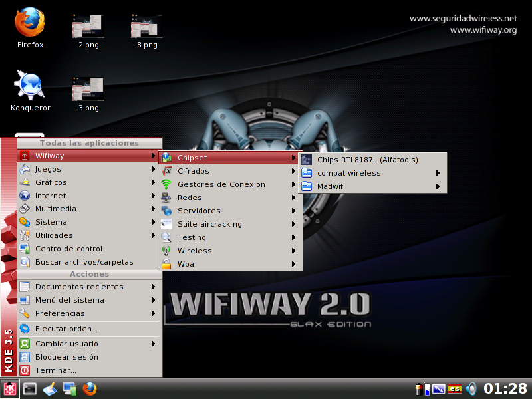Click the network computers icon in the panel
Screen dimensions: 532x399
click(70, 389)
